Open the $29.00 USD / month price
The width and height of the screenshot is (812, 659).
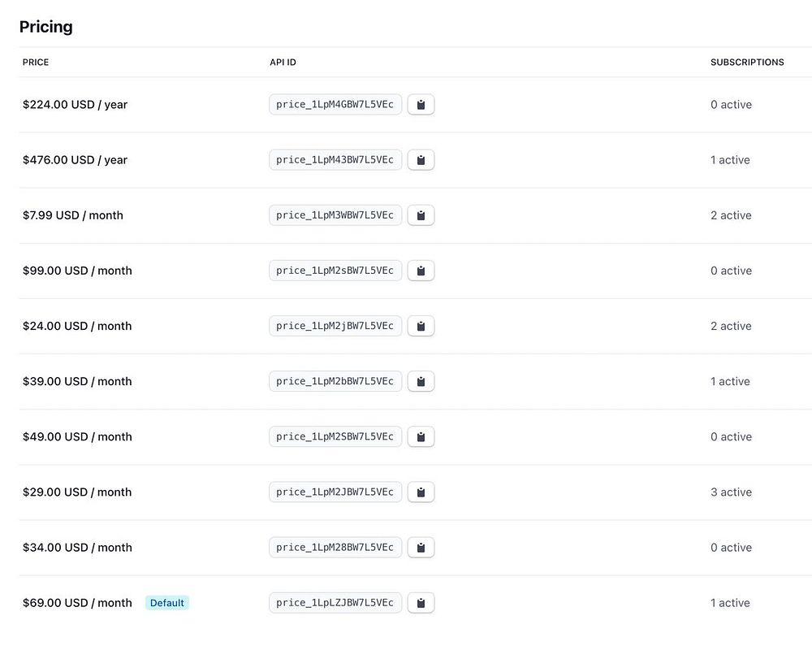pos(77,492)
